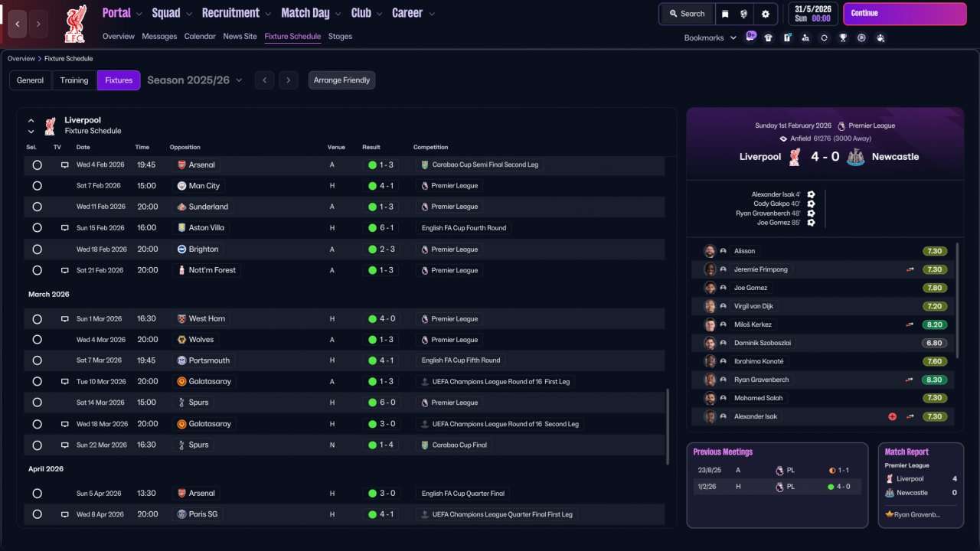Select the Portsmouth fixture radio button
980x551 pixels.
[x=37, y=360]
